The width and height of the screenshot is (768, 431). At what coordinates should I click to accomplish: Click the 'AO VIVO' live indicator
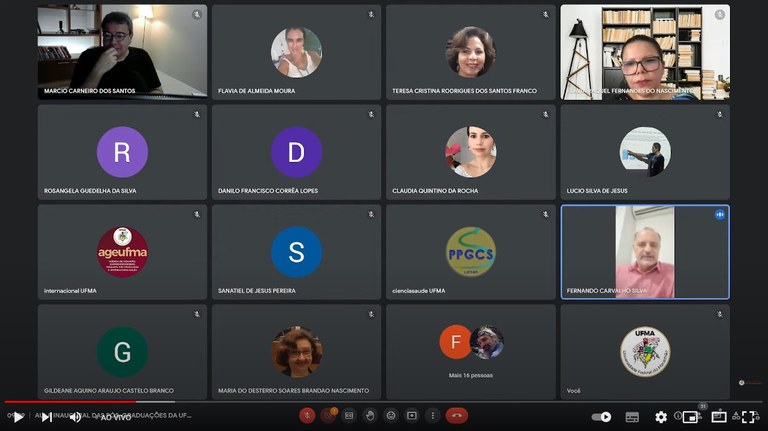coord(115,417)
